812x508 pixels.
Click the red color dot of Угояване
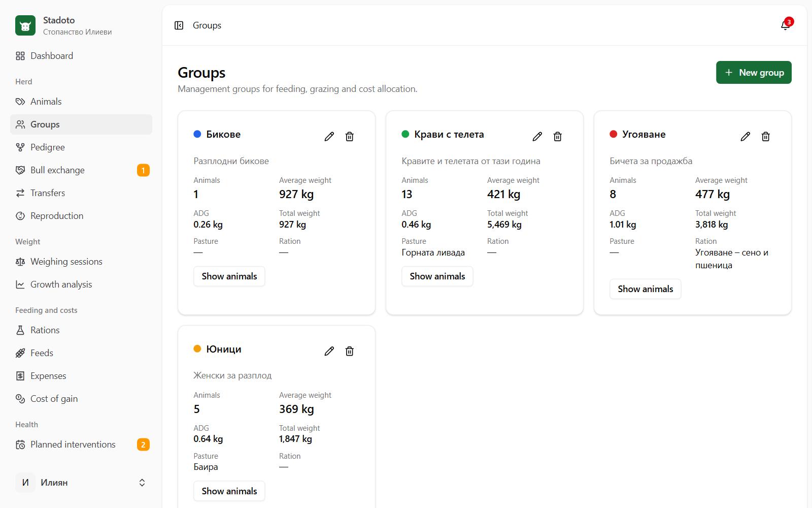tap(614, 134)
